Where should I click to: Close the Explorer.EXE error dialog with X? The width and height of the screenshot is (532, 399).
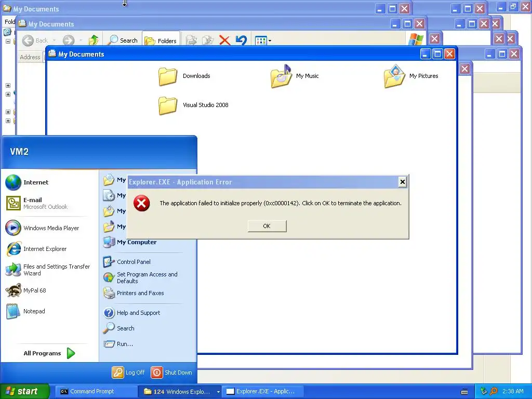tap(403, 182)
